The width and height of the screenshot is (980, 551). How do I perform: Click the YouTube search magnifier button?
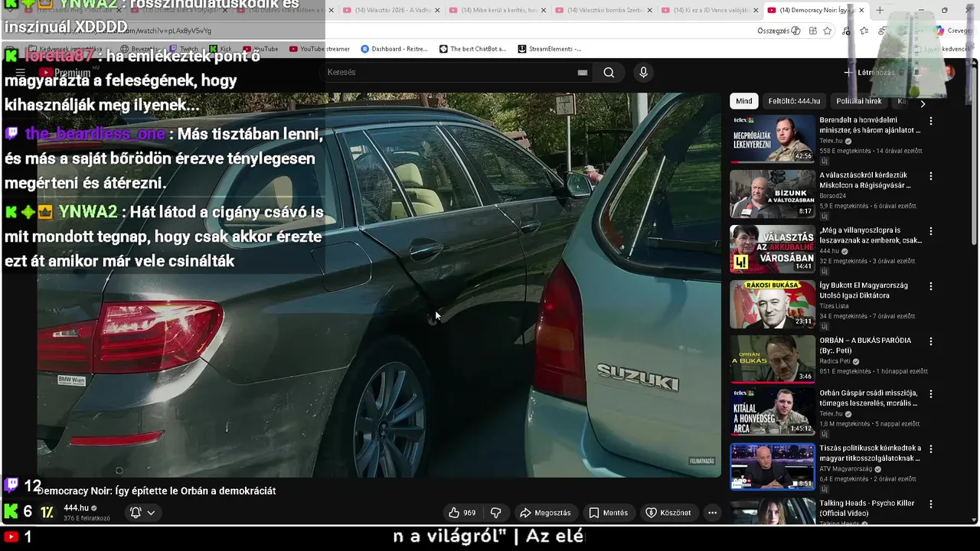tap(609, 72)
